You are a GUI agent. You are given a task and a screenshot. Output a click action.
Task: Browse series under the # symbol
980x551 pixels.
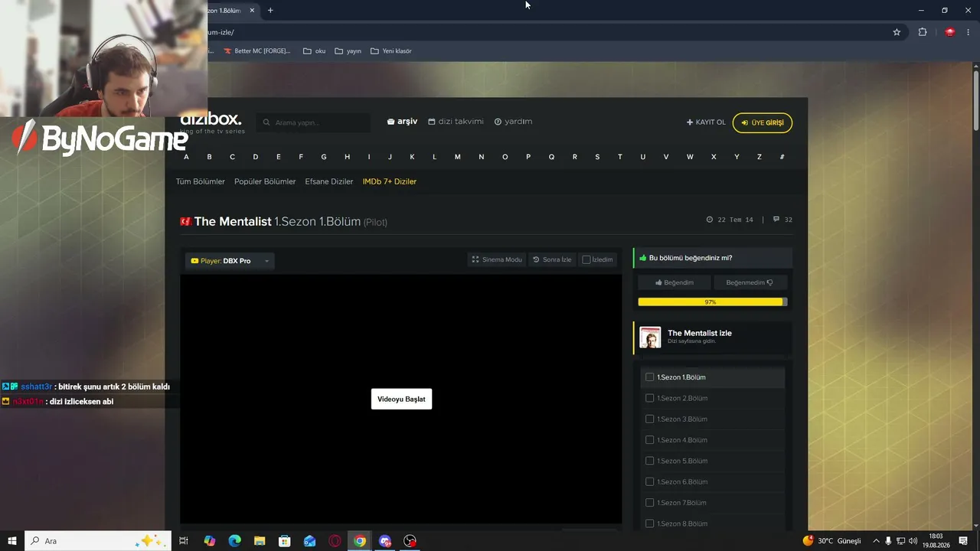click(782, 157)
